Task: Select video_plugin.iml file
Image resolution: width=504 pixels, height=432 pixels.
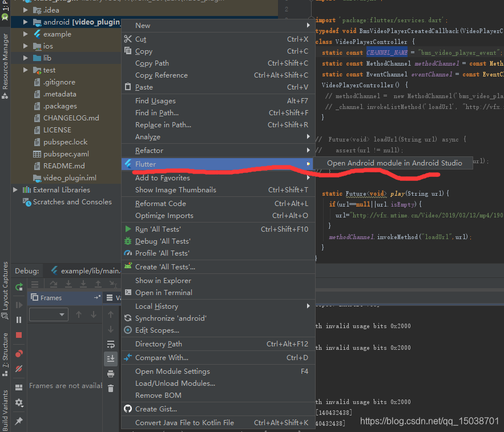Action: [x=70, y=177]
